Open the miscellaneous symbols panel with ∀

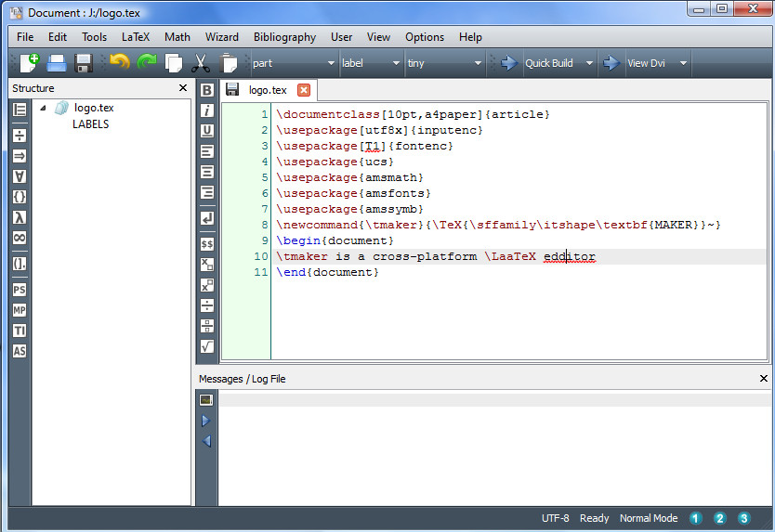[x=20, y=176]
